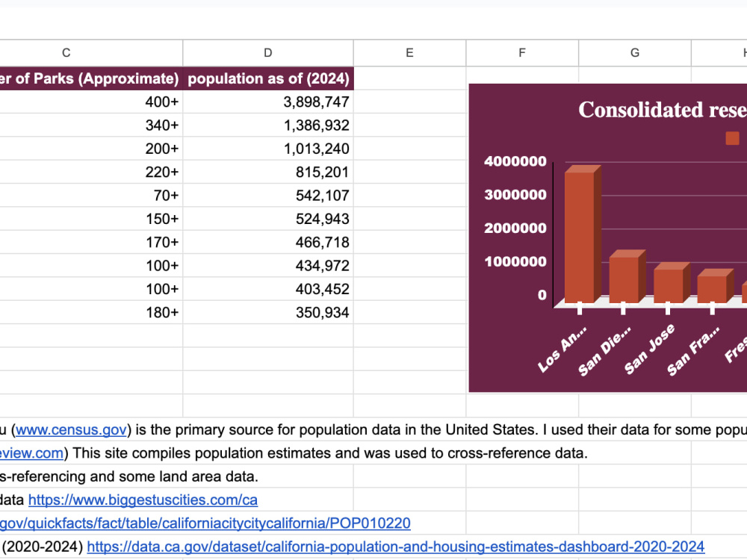Click the Los Angeles bar in chart
The image size is (747, 560).
pos(582,234)
